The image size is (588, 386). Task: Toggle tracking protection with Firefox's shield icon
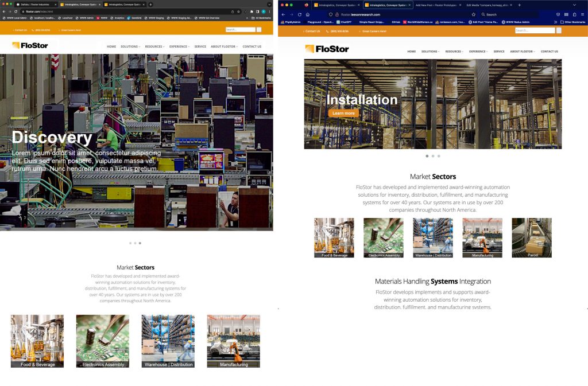click(330, 14)
